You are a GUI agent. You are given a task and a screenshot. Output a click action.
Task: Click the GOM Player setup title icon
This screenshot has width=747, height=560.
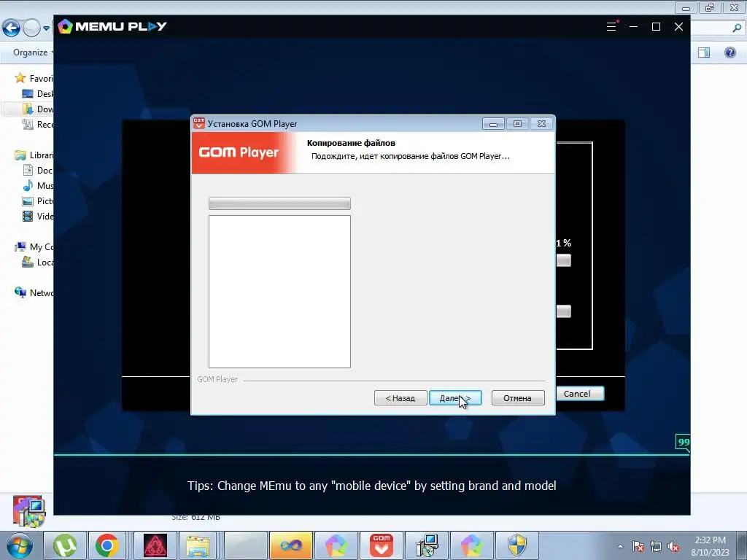pyautogui.click(x=199, y=124)
